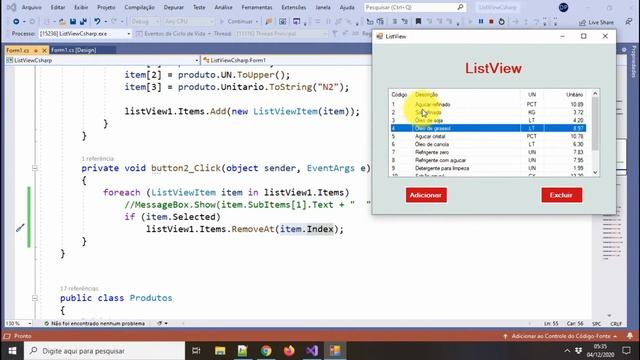This screenshot has width=640, height=360.
Task: Open the ListViewCsharp project navigation dropdown
Action: pos(196,60)
